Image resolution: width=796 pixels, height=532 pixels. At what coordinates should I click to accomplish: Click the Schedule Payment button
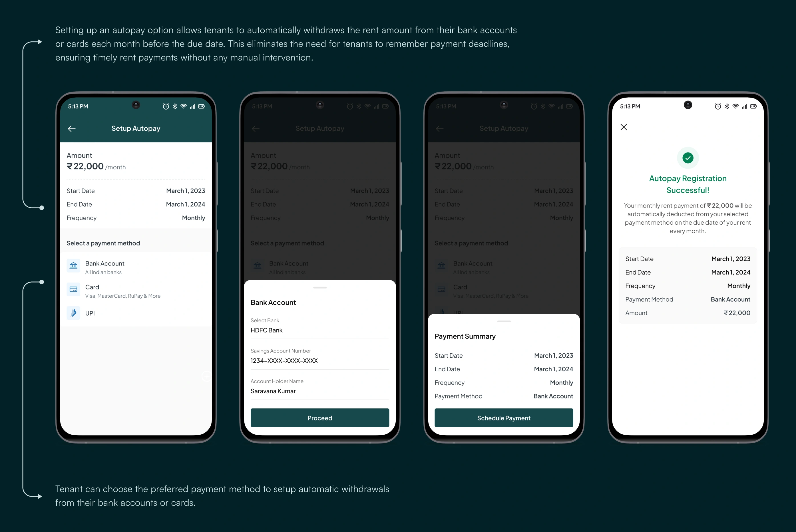pos(503,418)
